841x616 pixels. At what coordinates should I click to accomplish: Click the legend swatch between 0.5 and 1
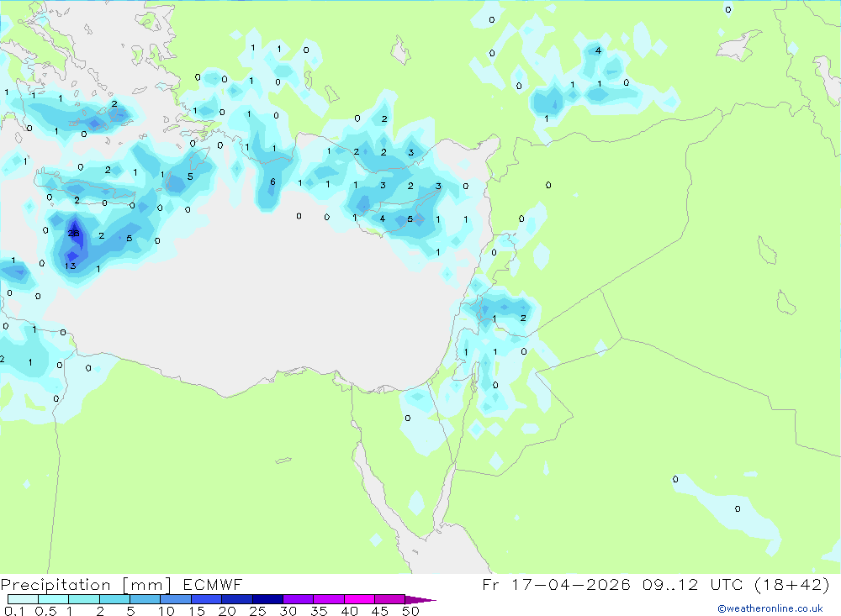tap(53, 599)
